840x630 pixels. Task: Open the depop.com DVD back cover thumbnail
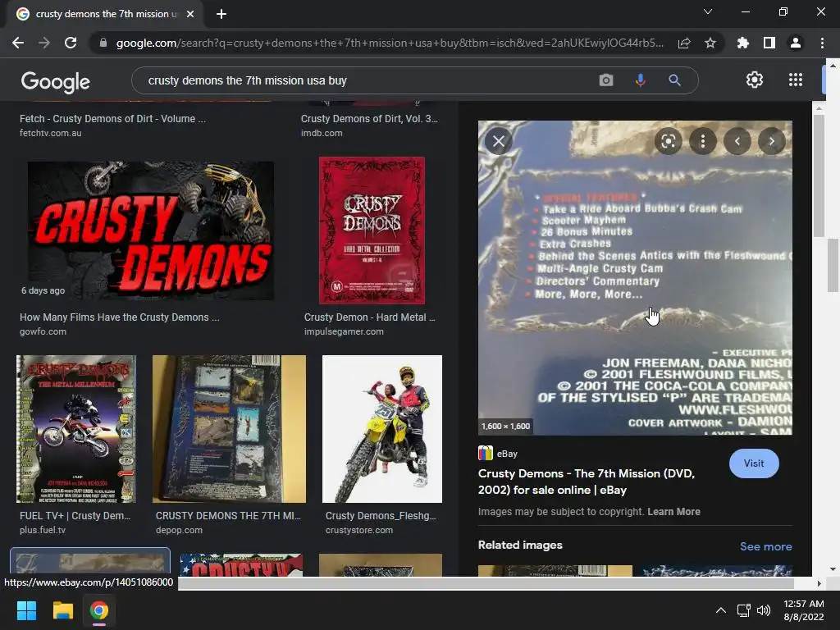click(x=230, y=429)
